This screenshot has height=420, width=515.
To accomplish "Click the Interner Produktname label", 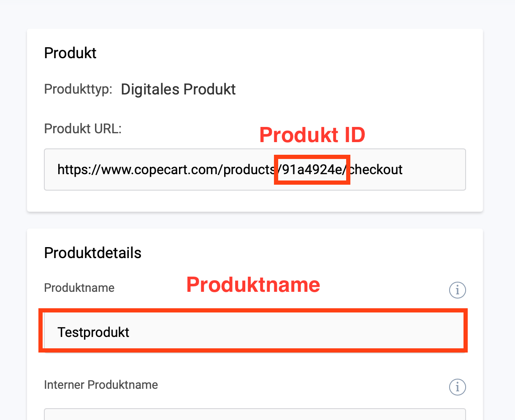I will coord(101,385).
